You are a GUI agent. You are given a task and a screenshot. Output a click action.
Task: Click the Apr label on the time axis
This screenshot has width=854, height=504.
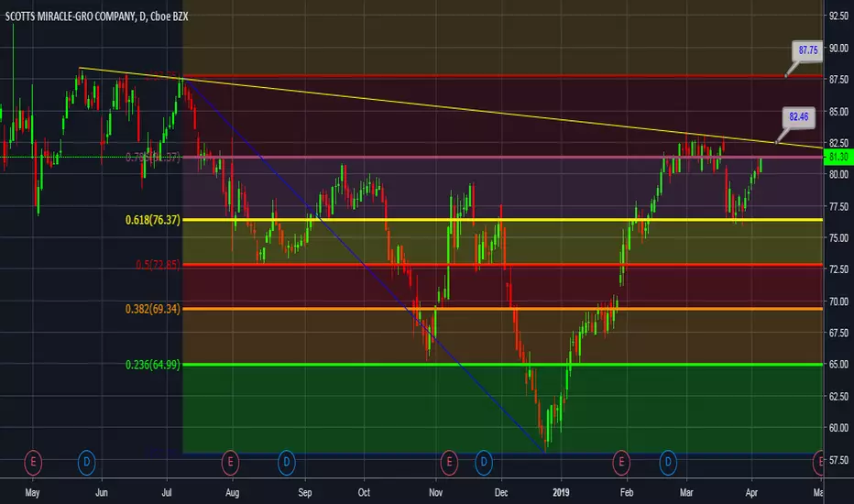(751, 493)
